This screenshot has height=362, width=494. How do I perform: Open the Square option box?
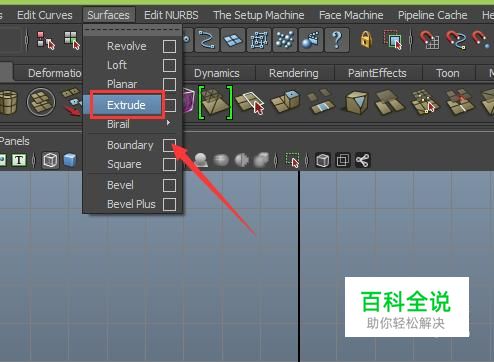point(169,165)
